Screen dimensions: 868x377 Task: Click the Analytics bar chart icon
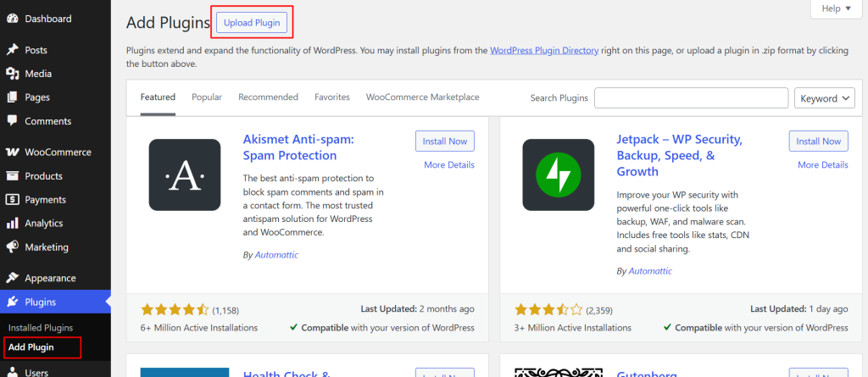click(12, 223)
